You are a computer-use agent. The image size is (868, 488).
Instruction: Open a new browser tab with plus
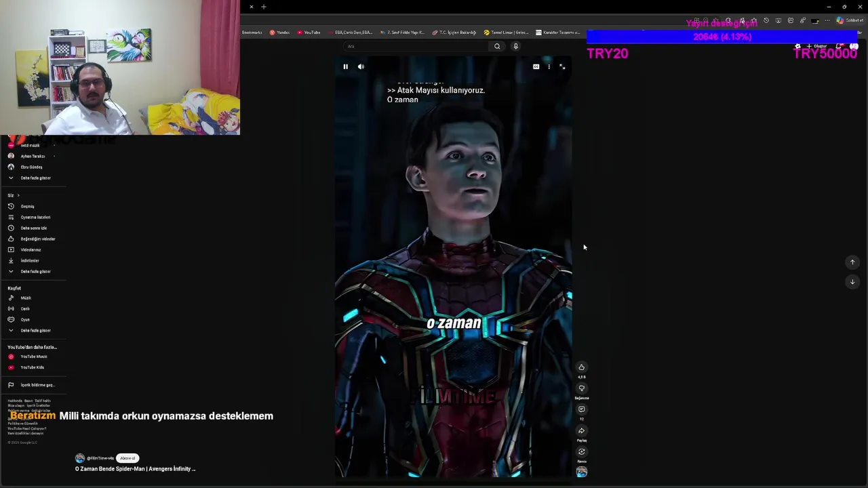[264, 7]
